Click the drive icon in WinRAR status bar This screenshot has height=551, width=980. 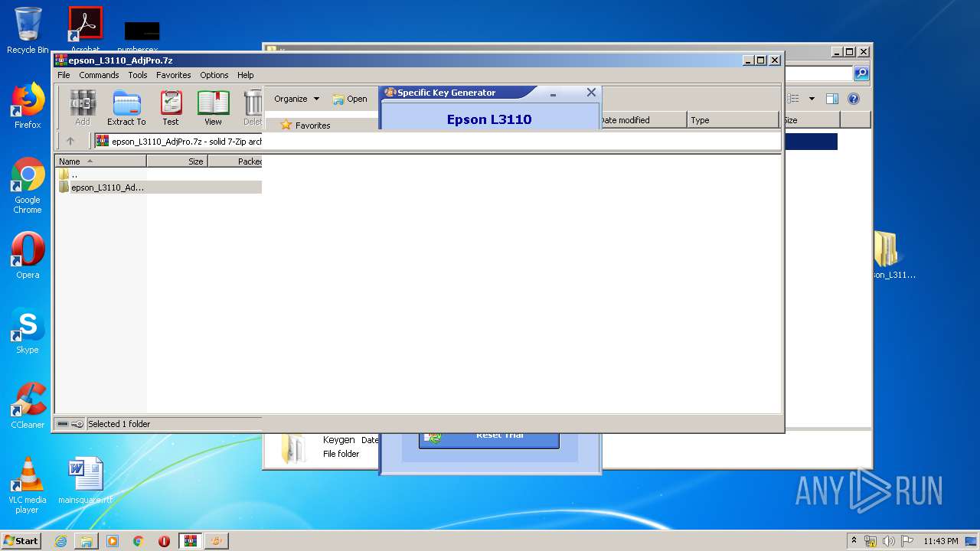coord(64,424)
